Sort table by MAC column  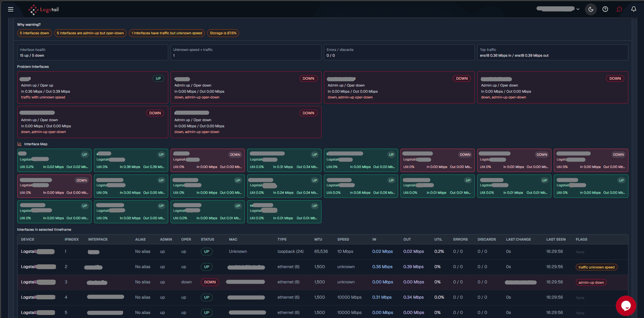[233, 240]
